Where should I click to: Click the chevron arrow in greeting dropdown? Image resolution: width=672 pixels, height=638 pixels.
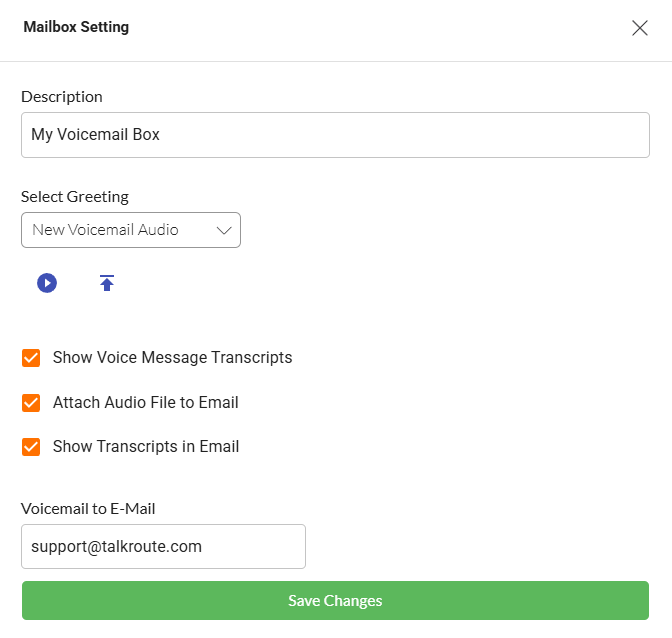click(223, 230)
